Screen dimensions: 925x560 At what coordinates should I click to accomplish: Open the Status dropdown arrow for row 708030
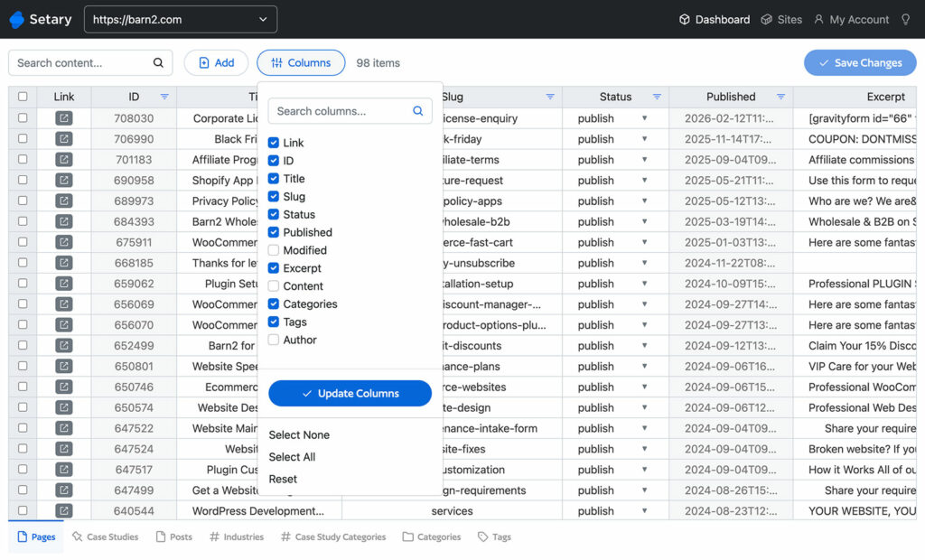(x=644, y=118)
